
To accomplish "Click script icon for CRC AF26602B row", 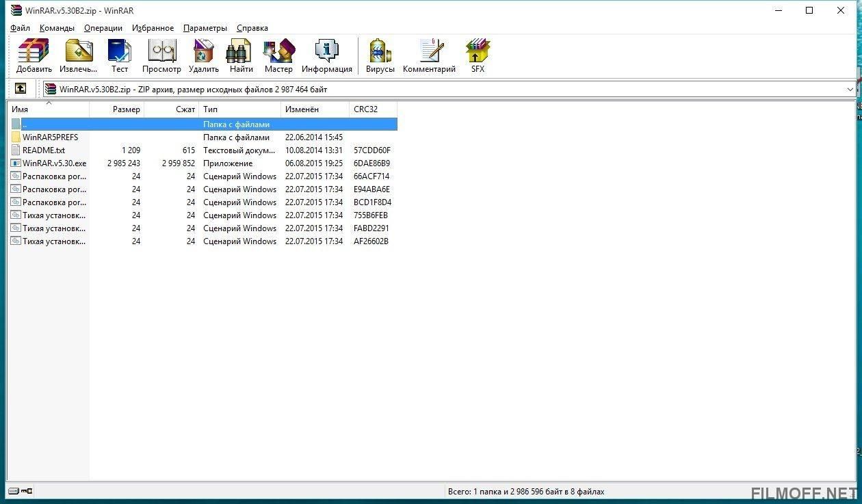I will point(16,241).
